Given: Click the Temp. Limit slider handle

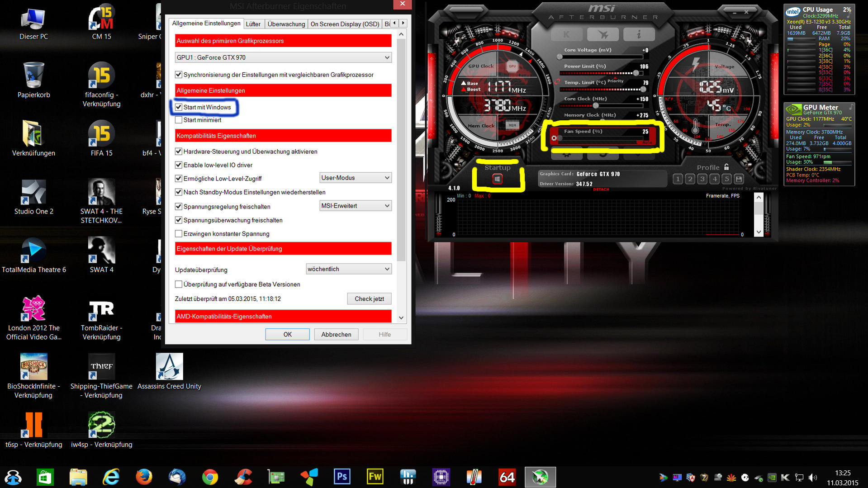Looking at the screenshot, I should [x=643, y=90].
